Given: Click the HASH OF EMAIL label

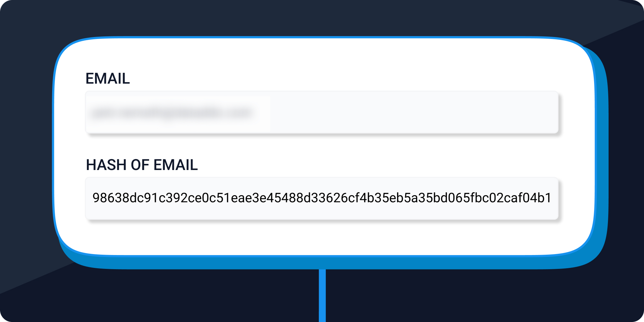Looking at the screenshot, I should pos(142,165).
